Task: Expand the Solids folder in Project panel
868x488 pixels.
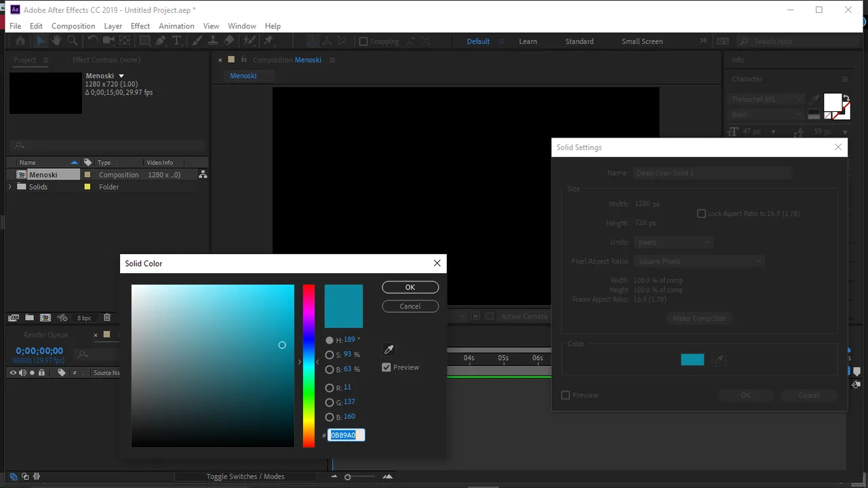Action: (10, 186)
